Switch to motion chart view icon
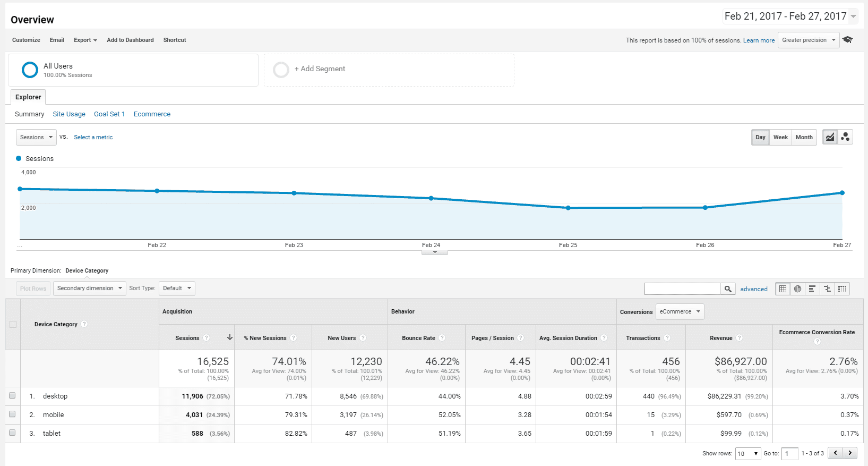Image resolution: width=868 pixels, height=466 pixels. [x=845, y=137]
